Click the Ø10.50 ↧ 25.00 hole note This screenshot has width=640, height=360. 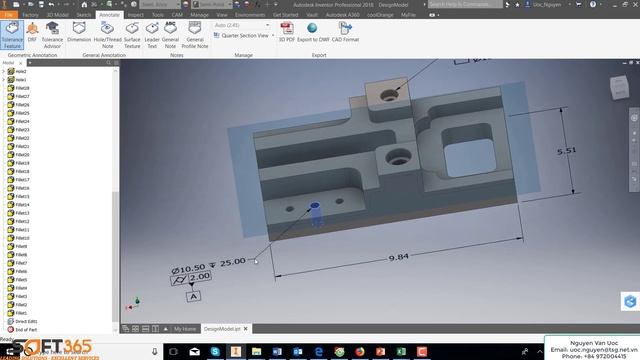click(x=209, y=265)
